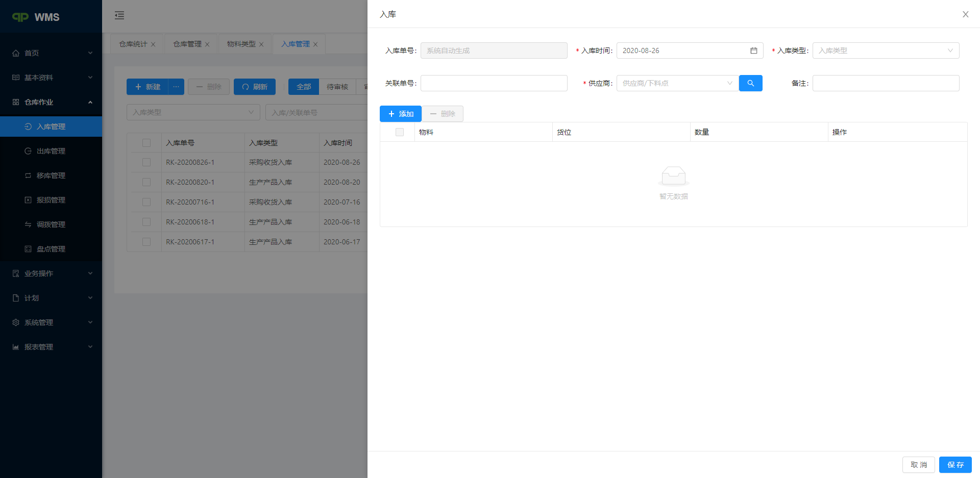The height and width of the screenshot is (478, 980).
Task: Close the 入库管理 tab via its X
Action: pyautogui.click(x=315, y=44)
